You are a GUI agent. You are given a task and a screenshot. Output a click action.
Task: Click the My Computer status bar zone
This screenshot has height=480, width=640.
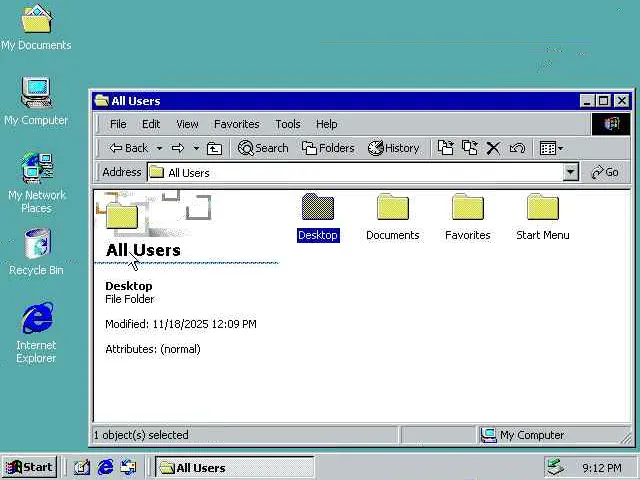coord(553,435)
